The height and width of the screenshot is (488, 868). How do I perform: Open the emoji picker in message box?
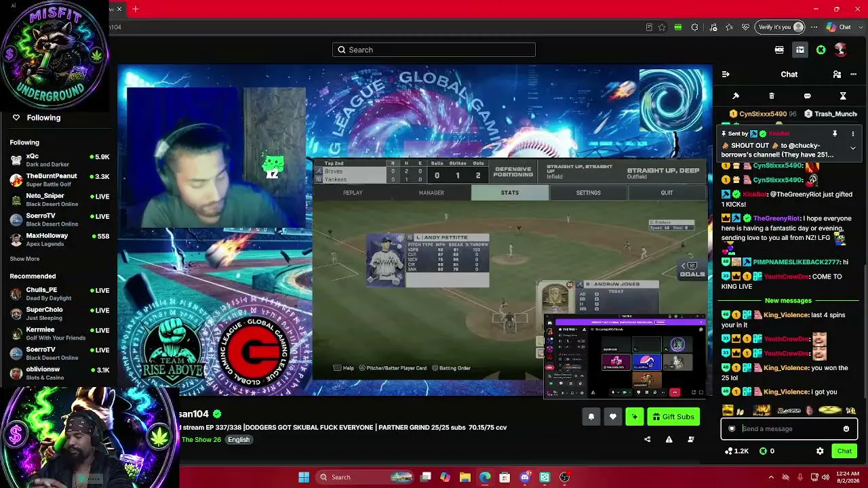click(x=846, y=428)
